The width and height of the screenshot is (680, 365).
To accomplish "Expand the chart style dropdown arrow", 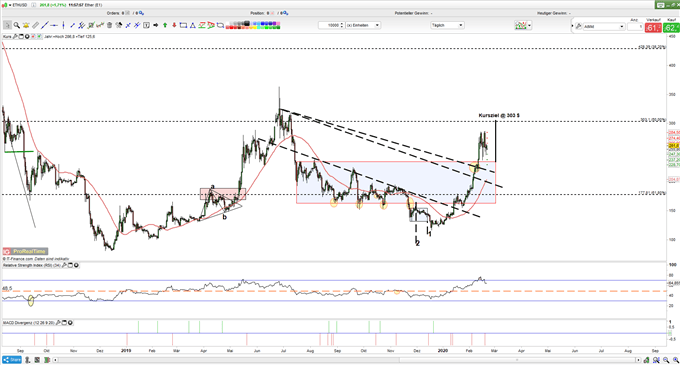I will click(530, 26).
